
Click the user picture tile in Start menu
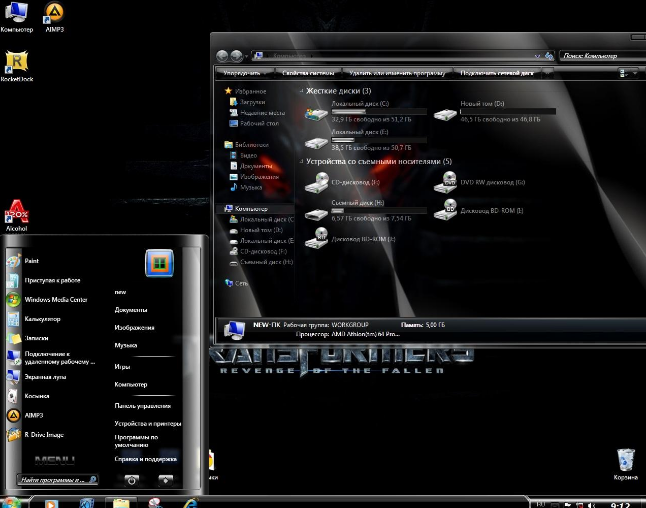coord(159,263)
